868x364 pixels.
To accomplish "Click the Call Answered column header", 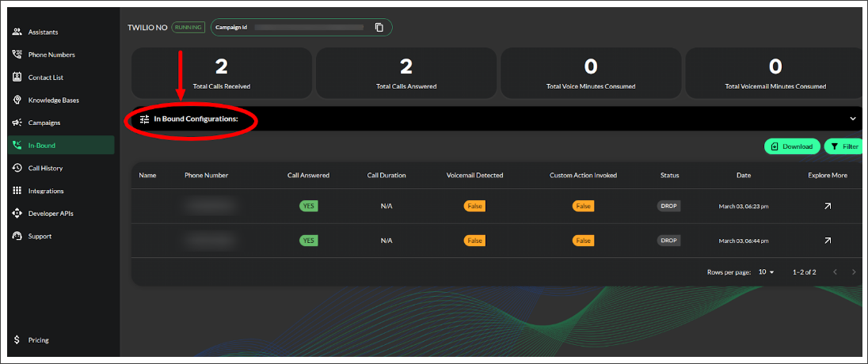I will (x=308, y=176).
